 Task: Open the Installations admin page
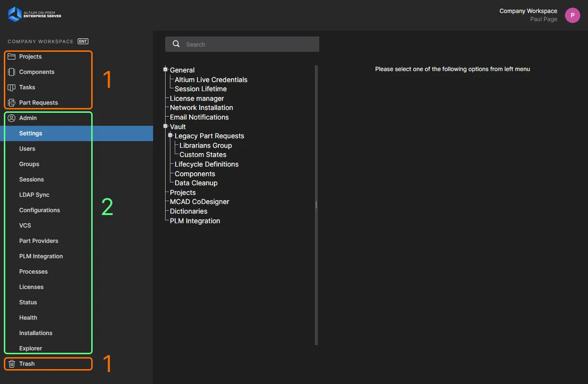click(77, 333)
